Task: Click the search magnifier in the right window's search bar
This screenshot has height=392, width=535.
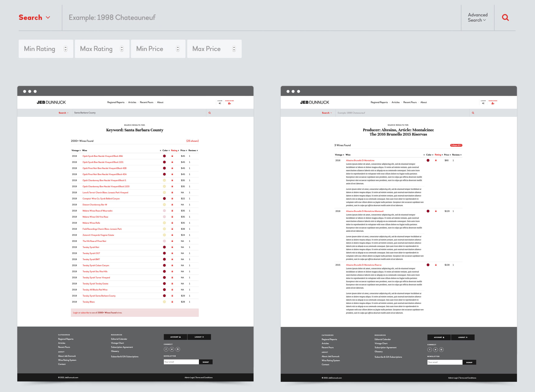Action: 473,113
